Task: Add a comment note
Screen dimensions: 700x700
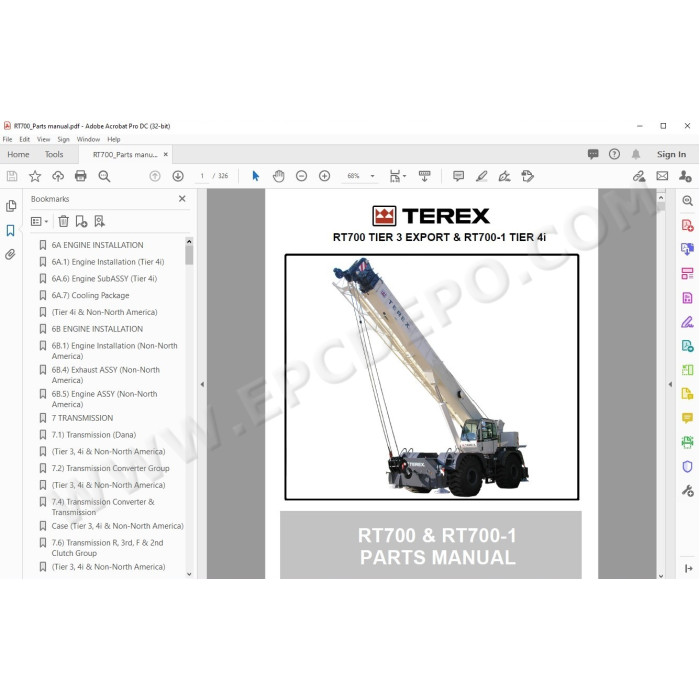Action: pyautogui.click(x=458, y=176)
